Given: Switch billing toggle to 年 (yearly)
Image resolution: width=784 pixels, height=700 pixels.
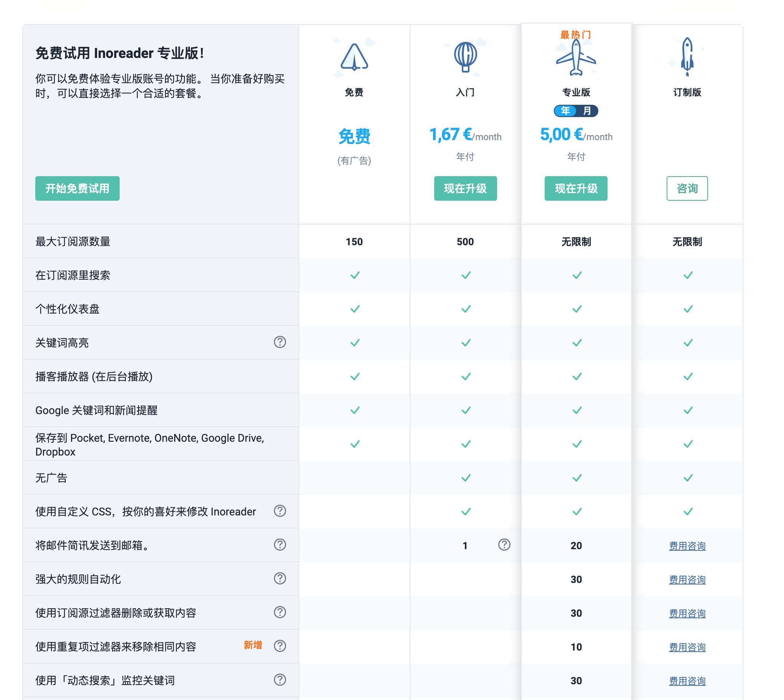Looking at the screenshot, I should [565, 111].
